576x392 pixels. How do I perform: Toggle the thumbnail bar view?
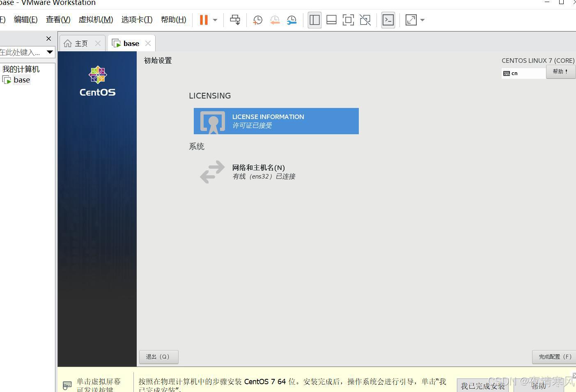pos(331,20)
